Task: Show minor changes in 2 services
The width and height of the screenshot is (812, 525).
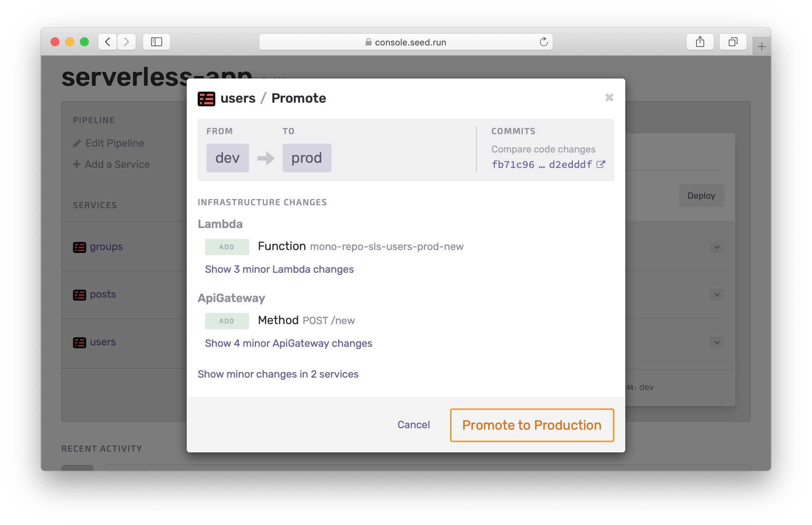Action: (x=278, y=374)
